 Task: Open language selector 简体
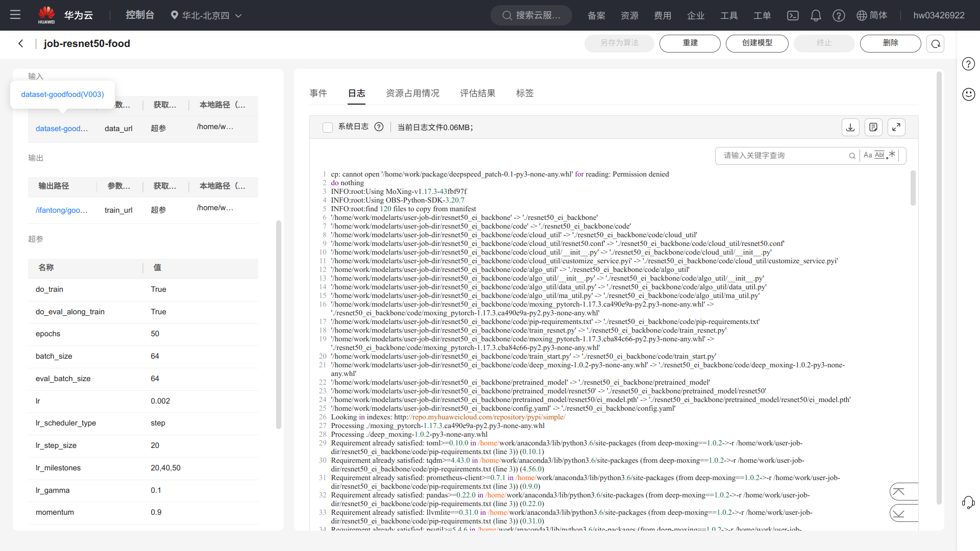click(x=872, y=15)
